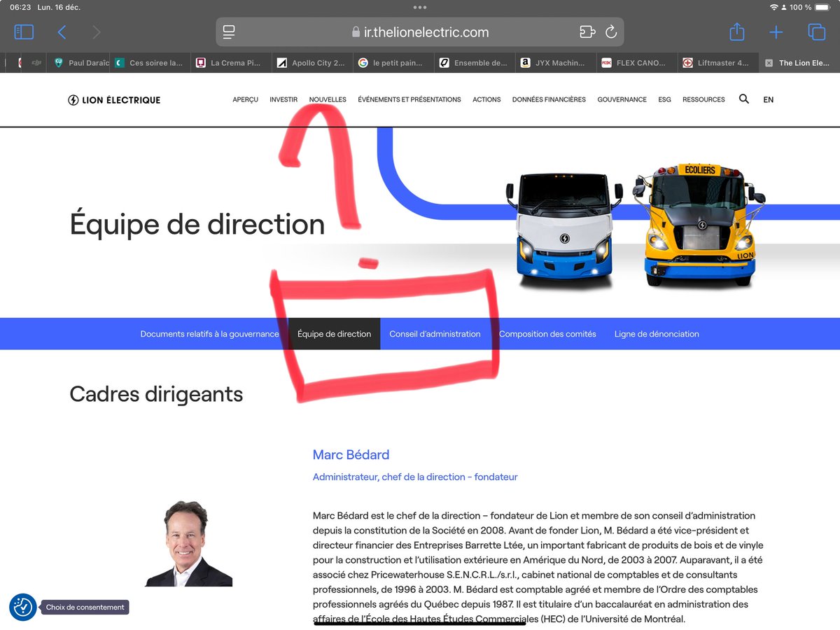Viewport: 840px width, 630px height.
Task: Reload the current page
Action: [x=611, y=32]
